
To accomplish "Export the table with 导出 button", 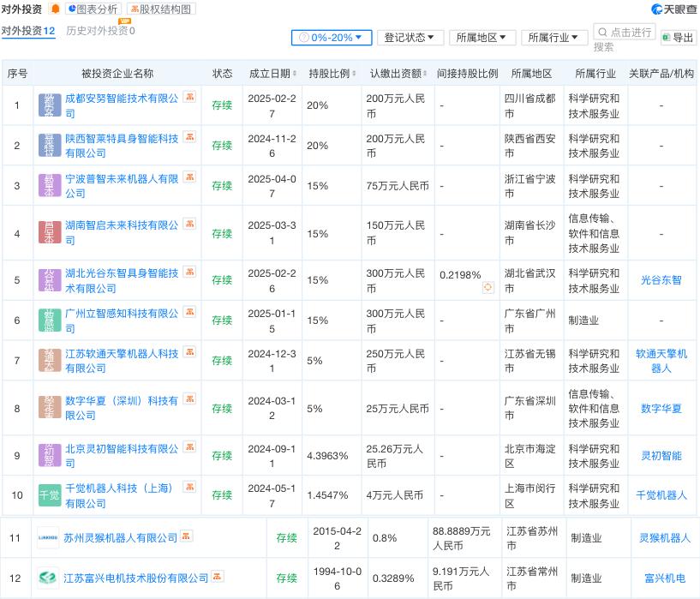I will (678, 38).
